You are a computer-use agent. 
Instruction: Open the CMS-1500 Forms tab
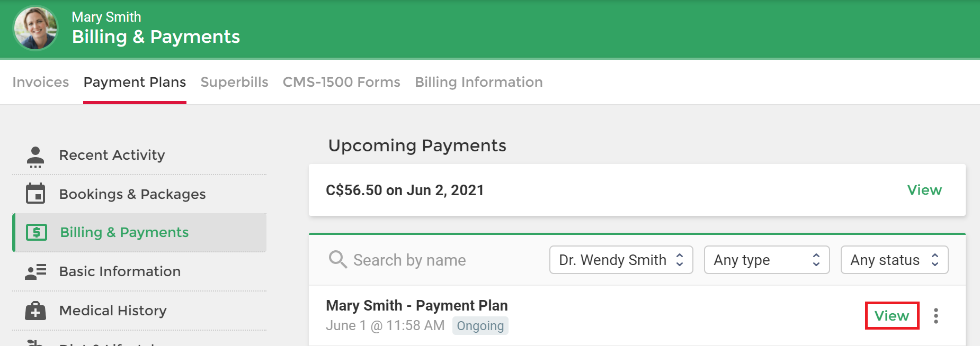(x=341, y=82)
